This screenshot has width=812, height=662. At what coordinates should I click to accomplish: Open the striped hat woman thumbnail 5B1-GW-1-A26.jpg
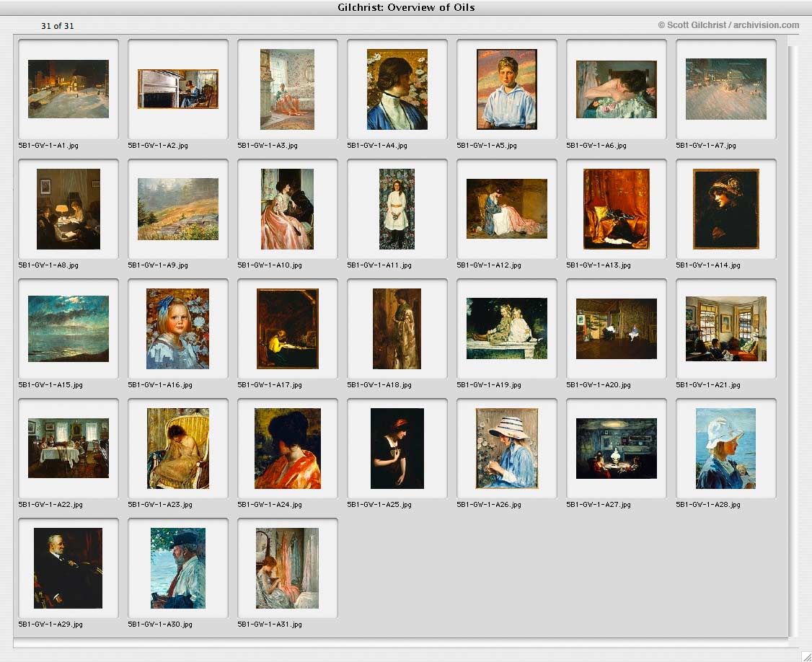507,448
